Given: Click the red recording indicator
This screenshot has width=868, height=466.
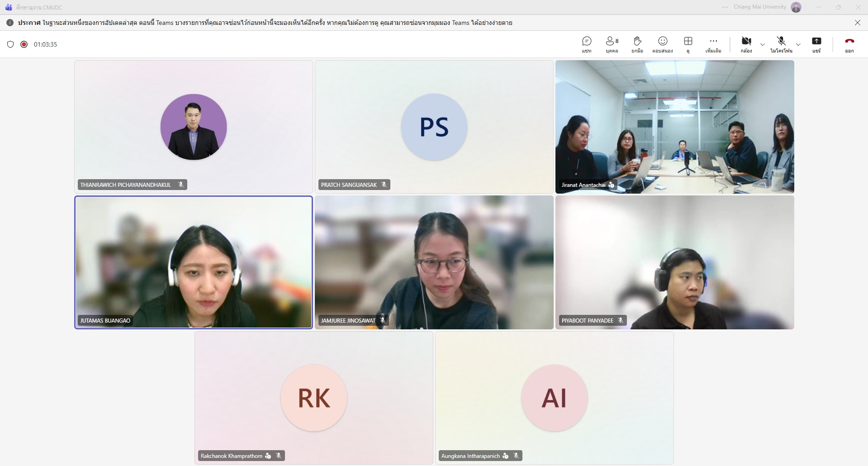Looking at the screenshot, I should point(24,44).
